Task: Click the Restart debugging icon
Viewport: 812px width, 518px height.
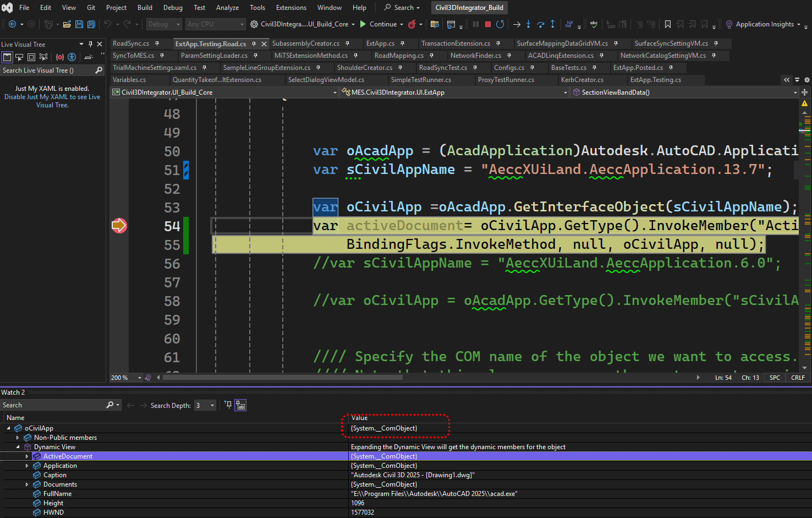Action: coord(500,24)
